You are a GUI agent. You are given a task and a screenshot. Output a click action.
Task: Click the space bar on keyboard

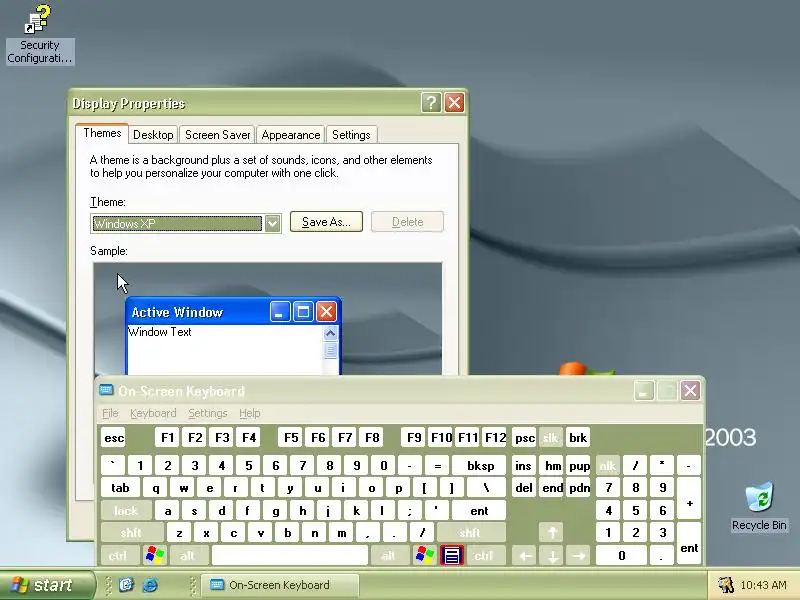(289, 555)
